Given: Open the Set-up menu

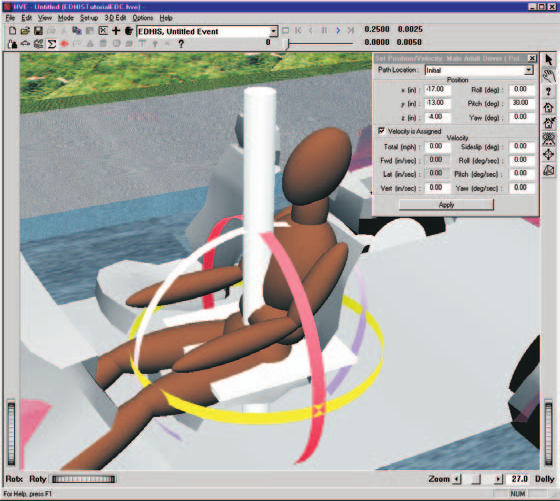Looking at the screenshot, I should pos(89,18).
